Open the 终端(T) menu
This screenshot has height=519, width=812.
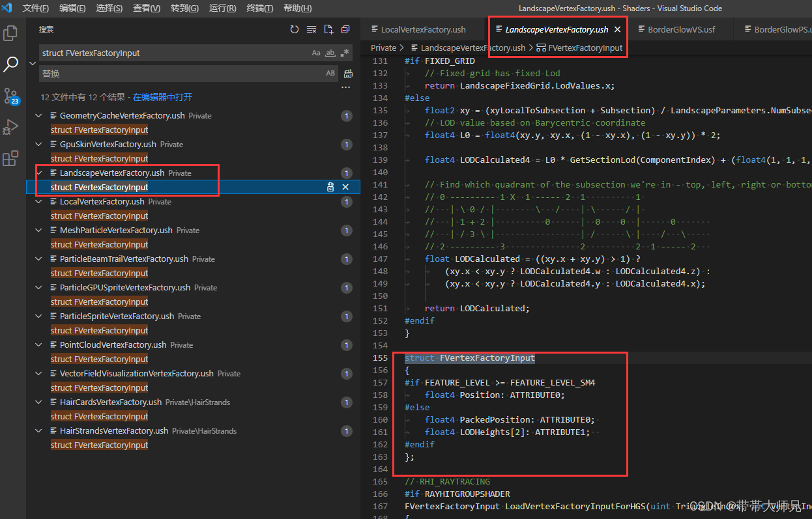[x=260, y=8]
